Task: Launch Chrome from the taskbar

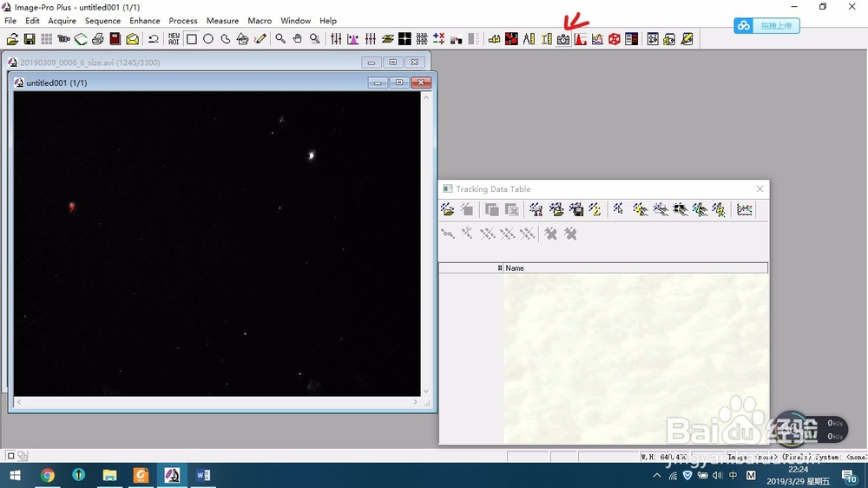Action: point(48,475)
